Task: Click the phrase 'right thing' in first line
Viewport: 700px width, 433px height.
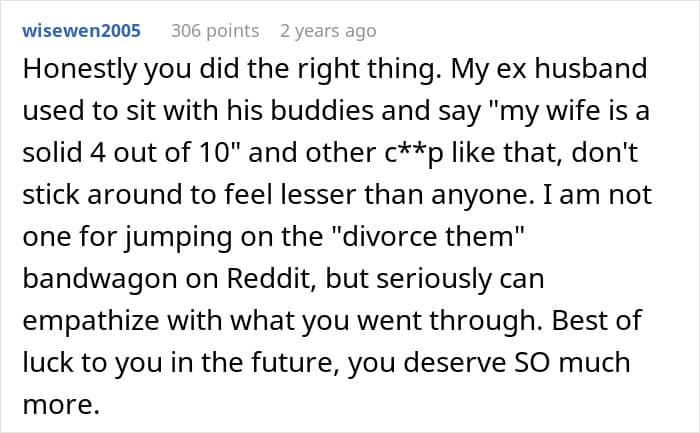Action: coord(366,70)
